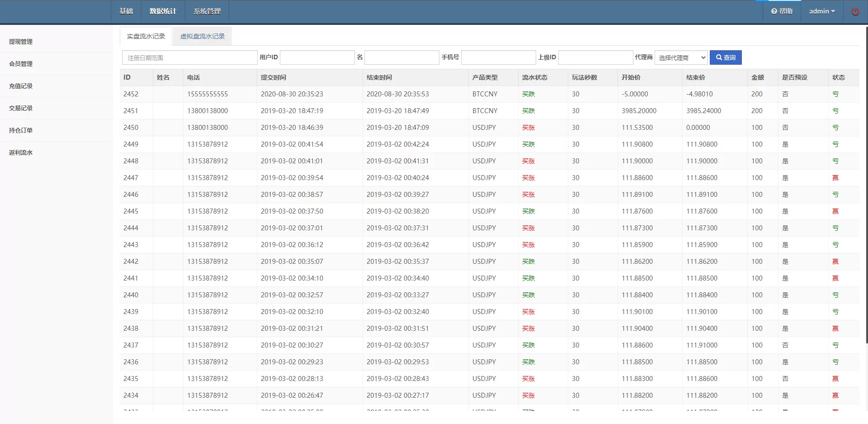Select the 实盘流水记录 tab

146,36
